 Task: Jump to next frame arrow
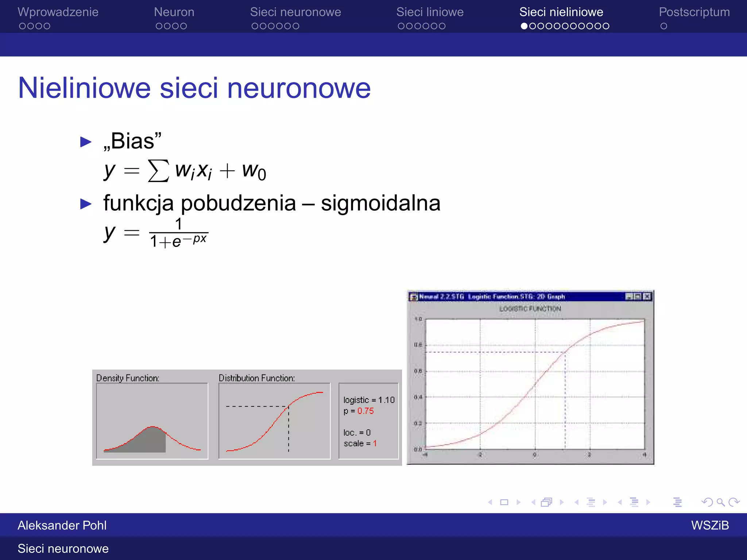pos(562,502)
